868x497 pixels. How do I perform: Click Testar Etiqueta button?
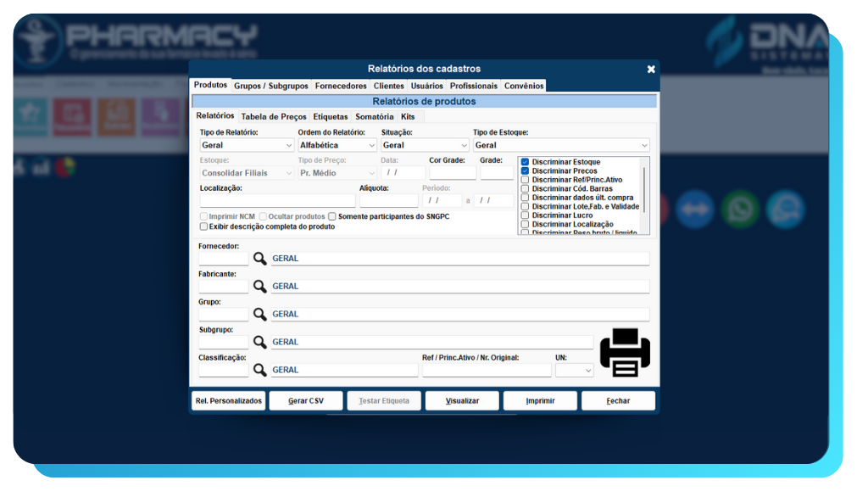(384, 400)
